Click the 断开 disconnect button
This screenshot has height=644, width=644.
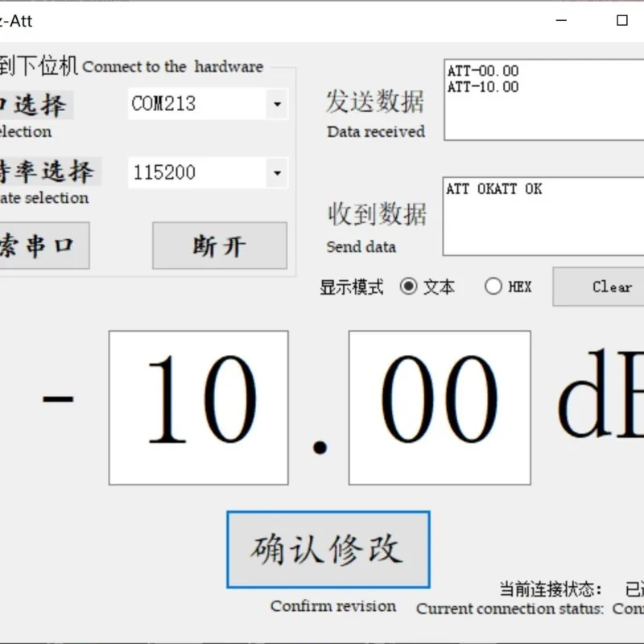(x=220, y=246)
